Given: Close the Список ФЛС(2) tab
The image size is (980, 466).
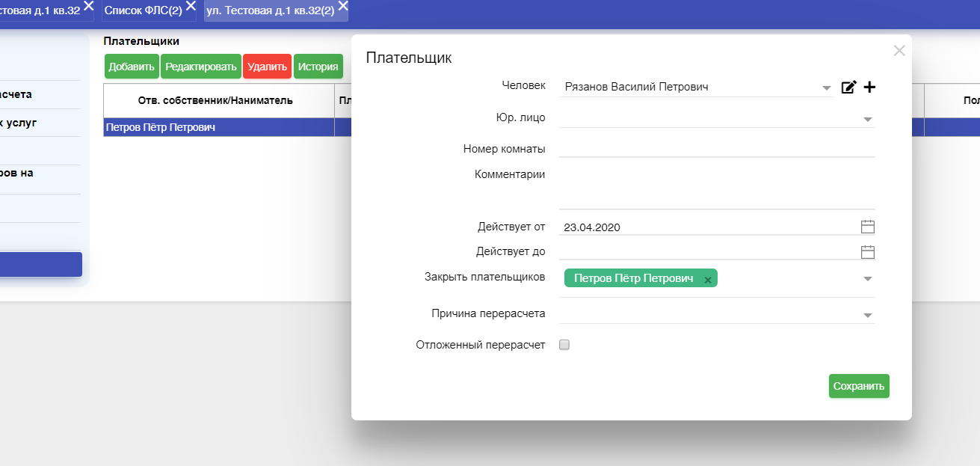Looking at the screenshot, I should [190, 6].
